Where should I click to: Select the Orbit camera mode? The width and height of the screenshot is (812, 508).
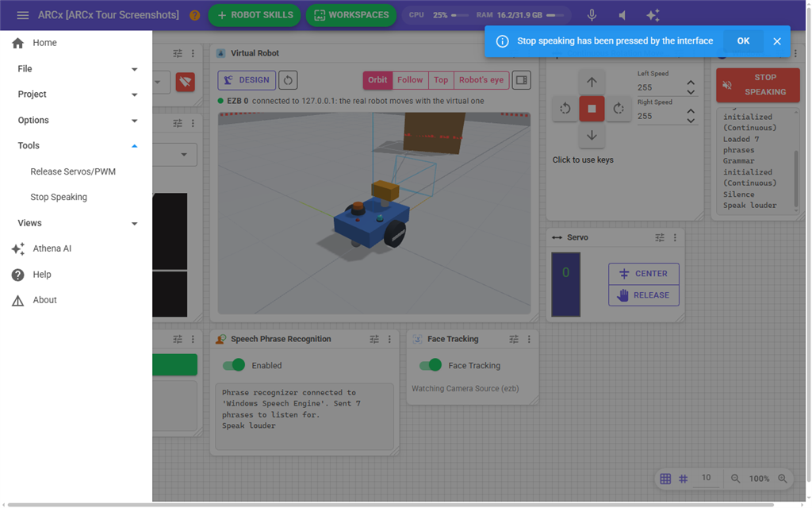click(377, 80)
